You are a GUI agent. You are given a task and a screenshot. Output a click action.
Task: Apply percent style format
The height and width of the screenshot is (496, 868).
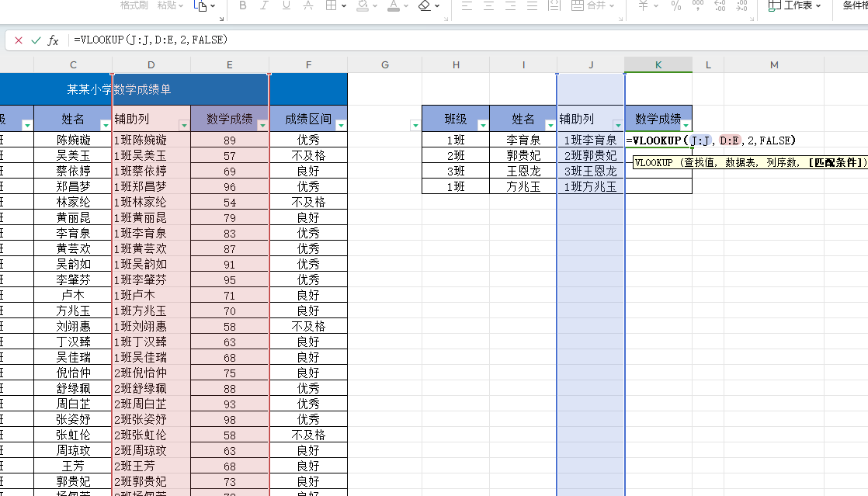click(x=676, y=5)
